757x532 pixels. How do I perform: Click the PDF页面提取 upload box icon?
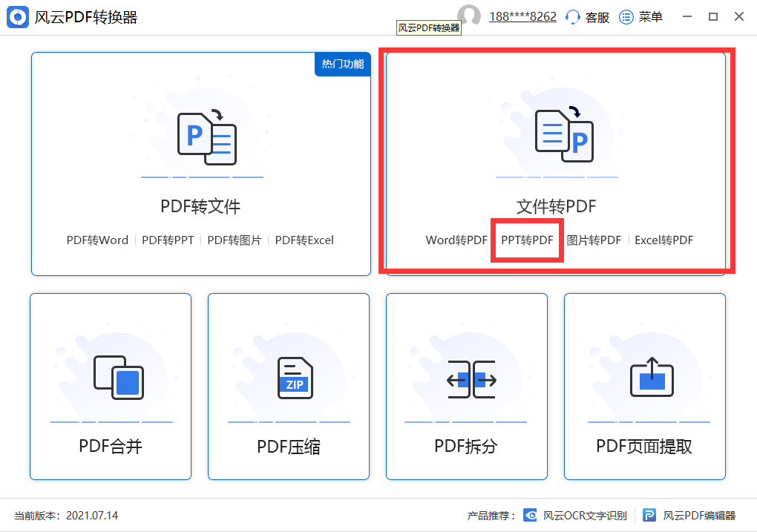[x=652, y=377]
